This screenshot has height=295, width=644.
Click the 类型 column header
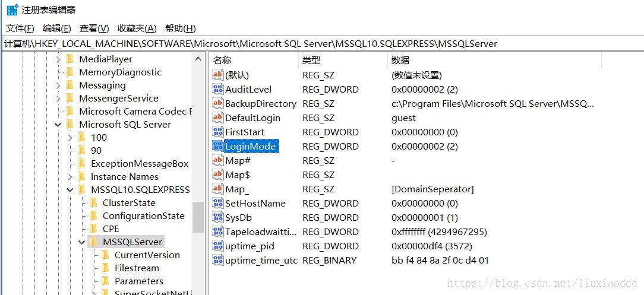pyautogui.click(x=343, y=61)
